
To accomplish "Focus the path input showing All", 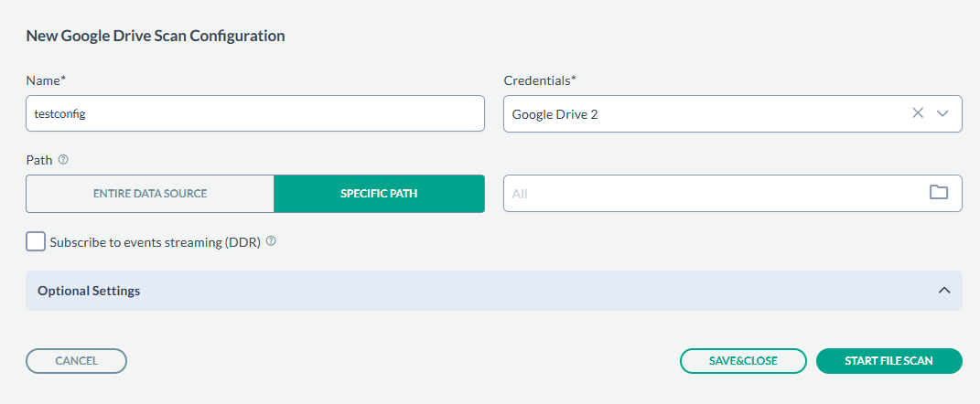I will click(x=714, y=193).
